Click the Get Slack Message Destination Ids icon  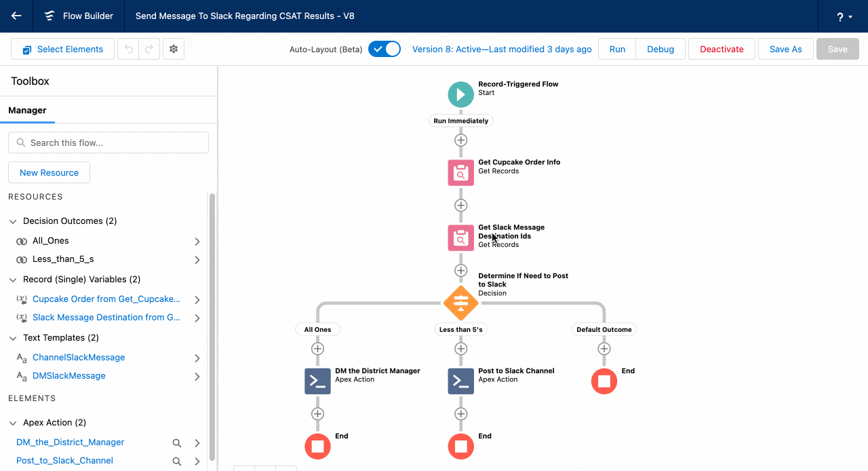tap(461, 238)
